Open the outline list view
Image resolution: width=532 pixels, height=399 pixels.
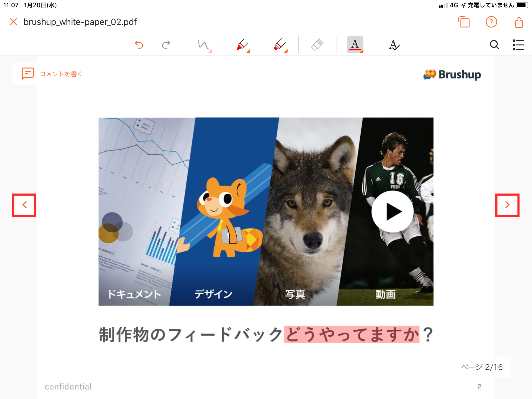point(518,45)
